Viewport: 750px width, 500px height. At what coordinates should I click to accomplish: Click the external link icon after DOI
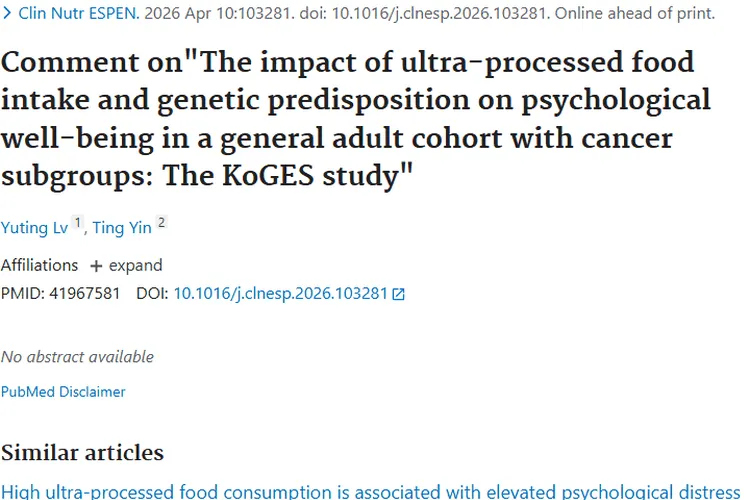399,295
